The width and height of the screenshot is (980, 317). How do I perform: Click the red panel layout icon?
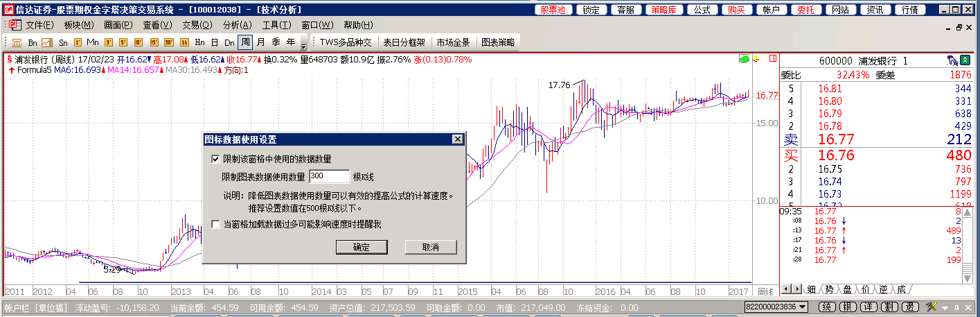(x=773, y=58)
